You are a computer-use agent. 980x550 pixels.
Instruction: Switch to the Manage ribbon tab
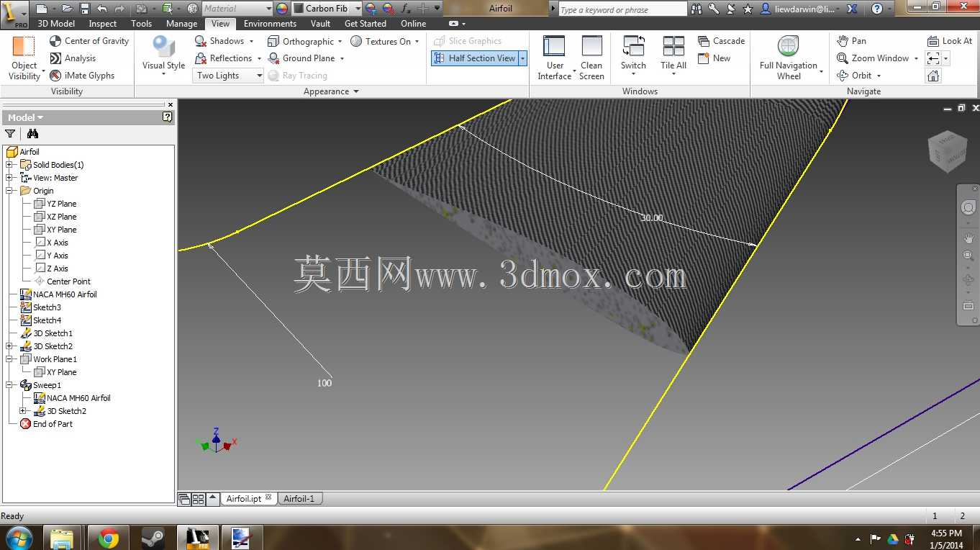(181, 24)
